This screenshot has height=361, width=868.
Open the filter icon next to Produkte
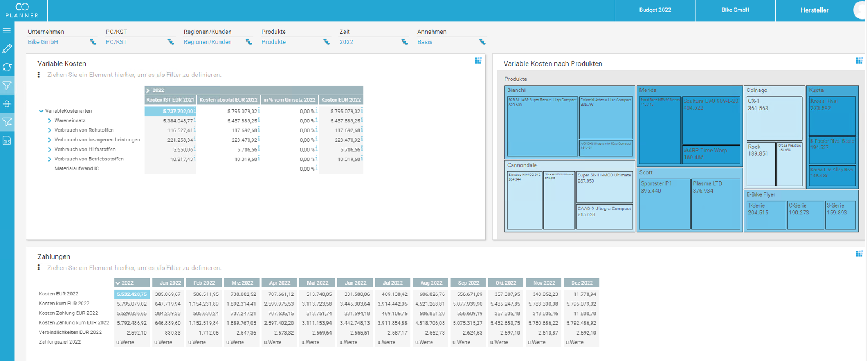(x=326, y=42)
